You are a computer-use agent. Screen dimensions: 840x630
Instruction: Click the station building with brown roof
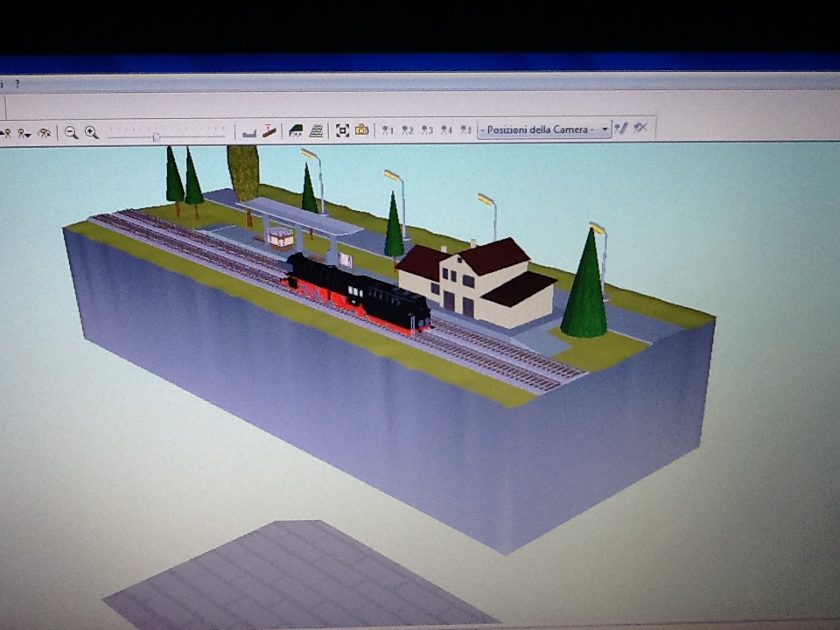pos(477,281)
